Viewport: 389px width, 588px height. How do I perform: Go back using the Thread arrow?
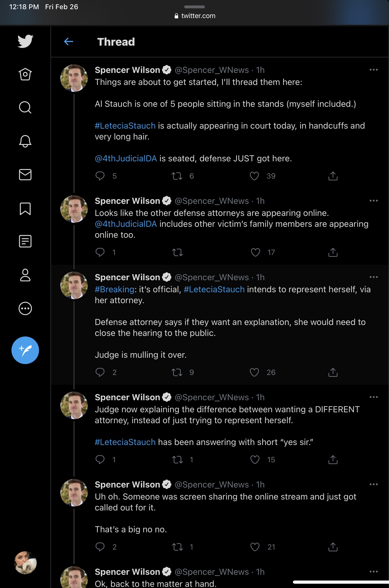(x=69, y=42)
